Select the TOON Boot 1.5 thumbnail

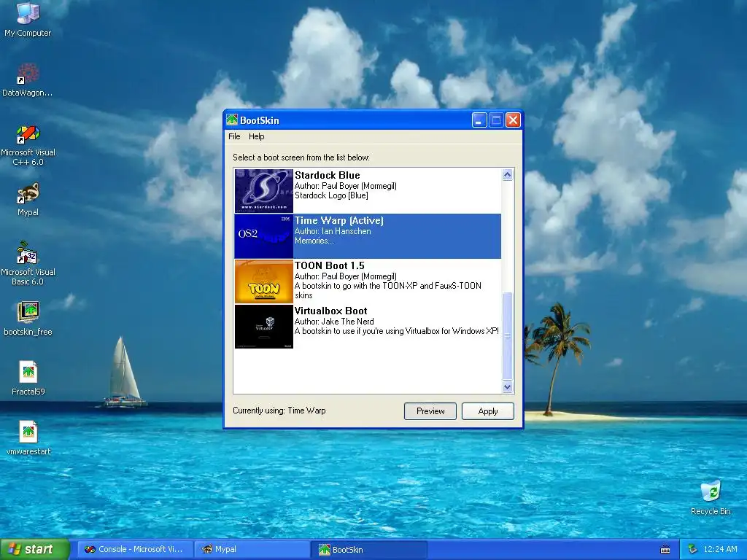click(263, 281)
